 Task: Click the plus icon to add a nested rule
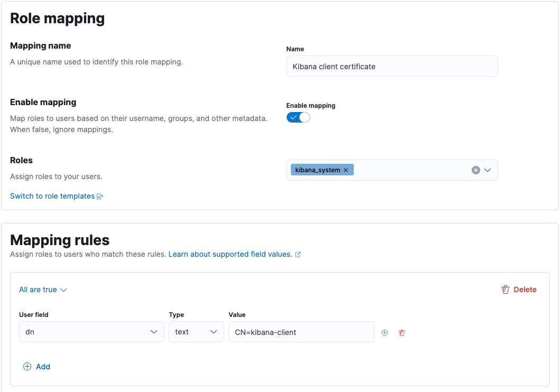click(384, 332)
